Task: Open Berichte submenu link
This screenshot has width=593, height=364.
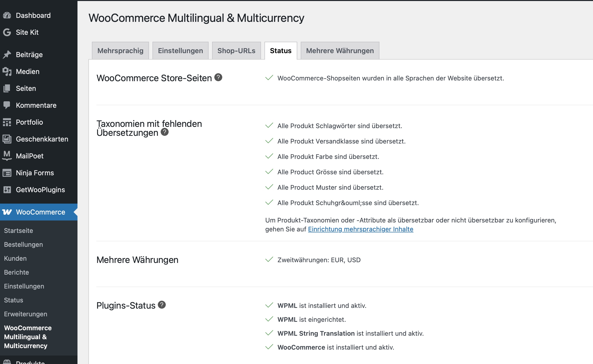Action: pos(17,272)
